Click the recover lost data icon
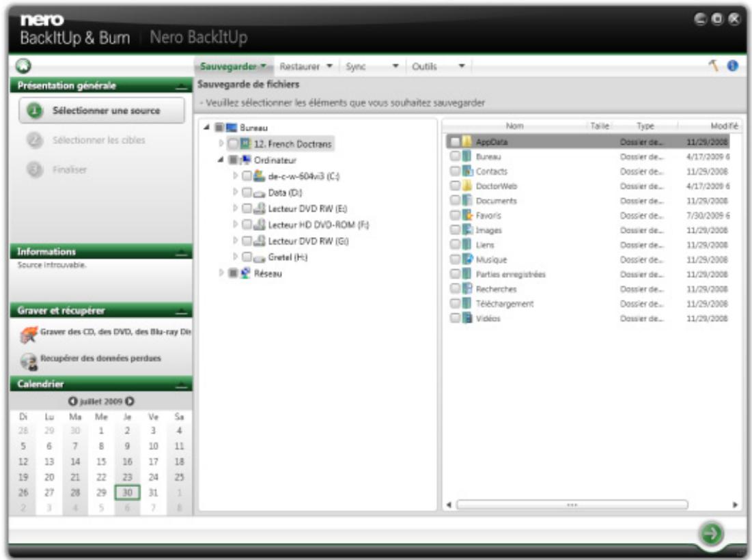 pyautogui.click(x=28, y=361)
